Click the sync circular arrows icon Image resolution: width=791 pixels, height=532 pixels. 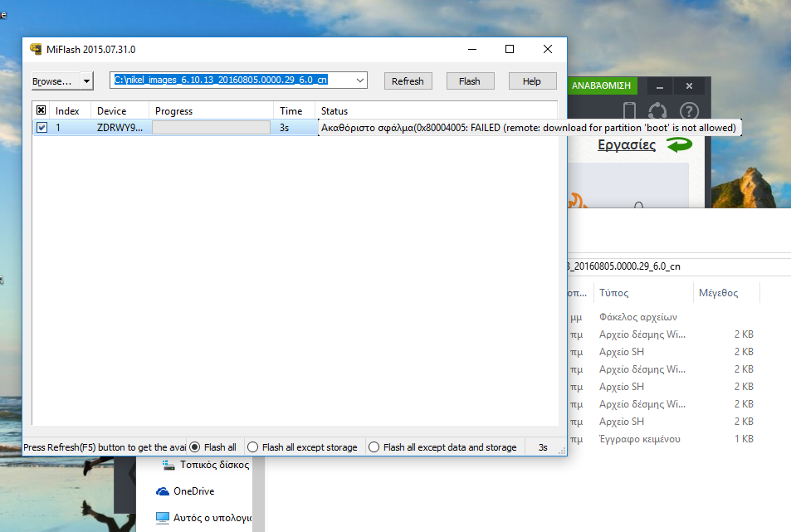coord(657,111)
